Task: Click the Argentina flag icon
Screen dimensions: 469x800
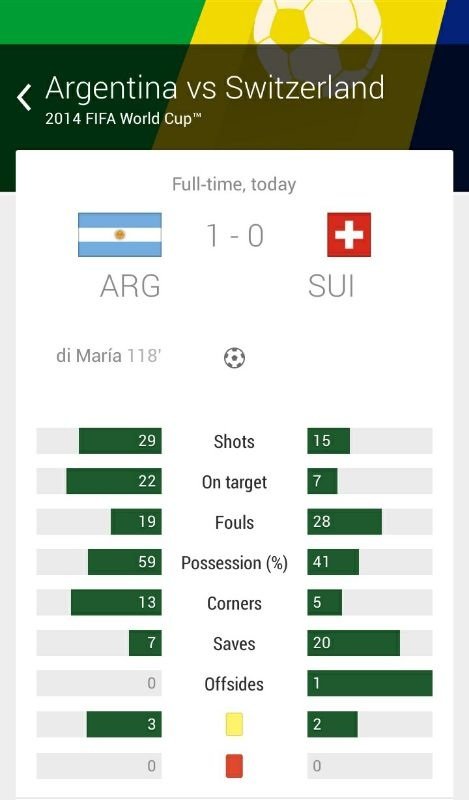Action: [120, 235]
